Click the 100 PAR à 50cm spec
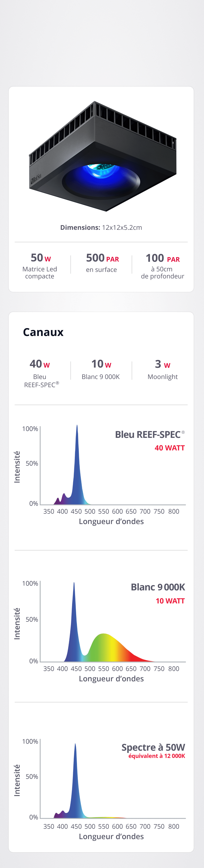Screen dimensions: 204x868 163,266
